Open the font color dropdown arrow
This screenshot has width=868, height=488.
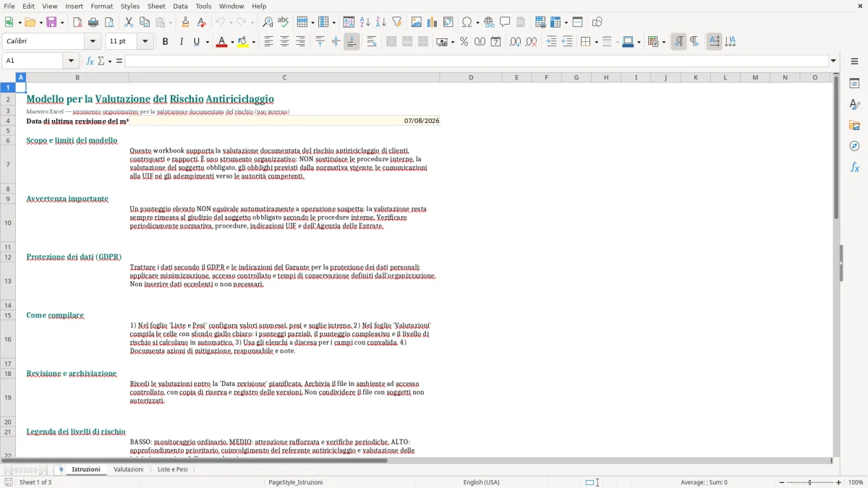pos(231,42)
